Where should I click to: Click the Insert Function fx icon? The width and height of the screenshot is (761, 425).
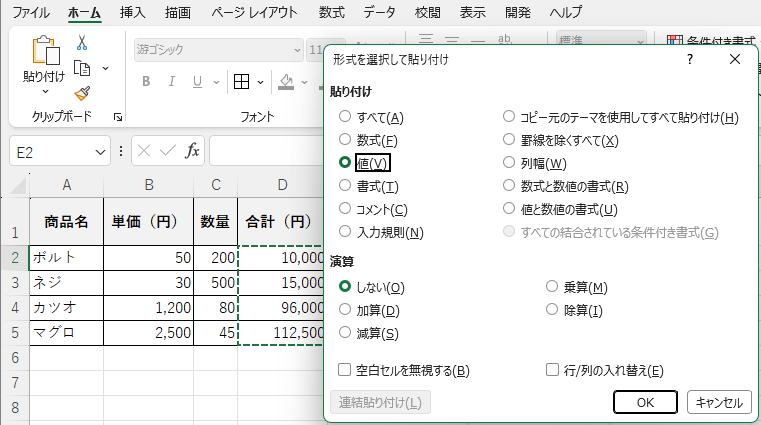point(193,151)
